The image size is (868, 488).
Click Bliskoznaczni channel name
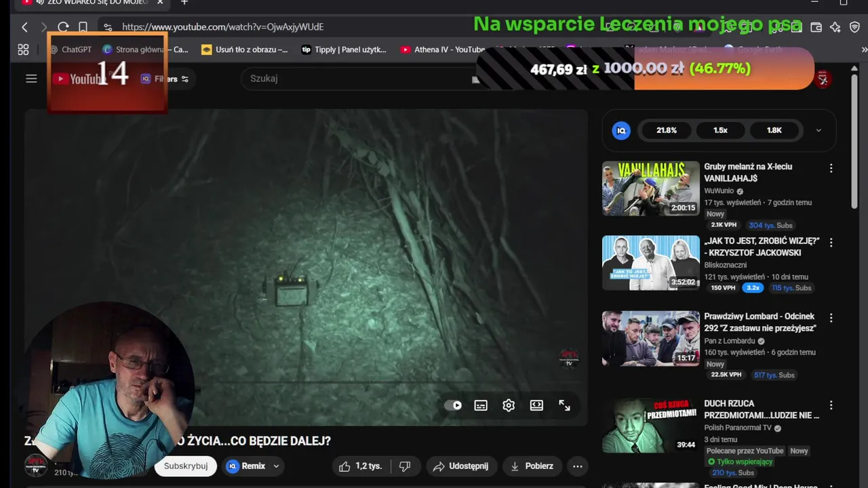click(726, 265)
